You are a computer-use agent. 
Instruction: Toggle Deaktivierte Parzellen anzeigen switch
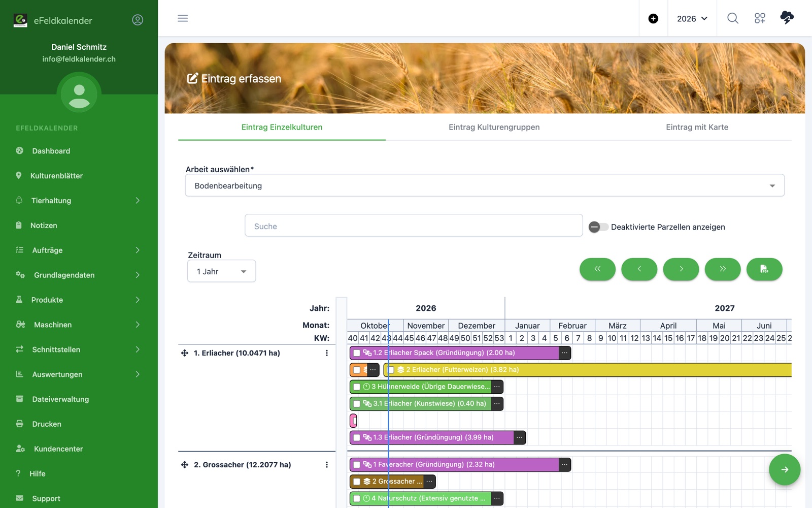click(x=598, y=227)
